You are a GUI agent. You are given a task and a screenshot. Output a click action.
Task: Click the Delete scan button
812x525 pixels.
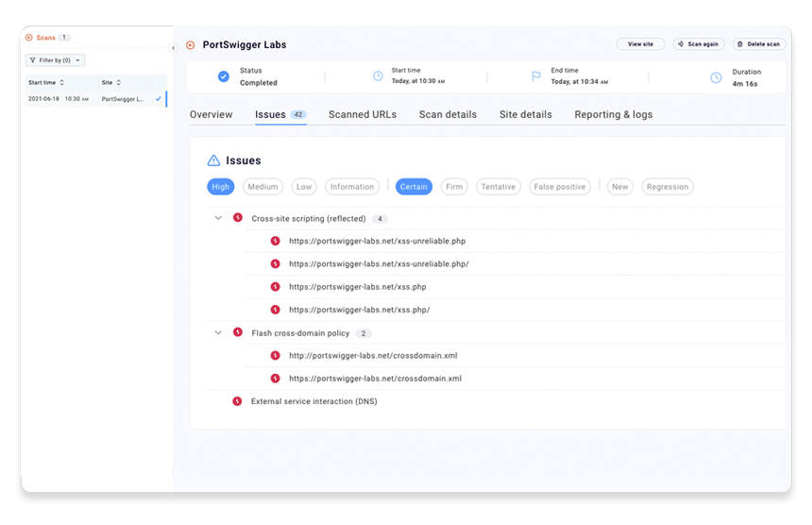(x=759, y=44)
